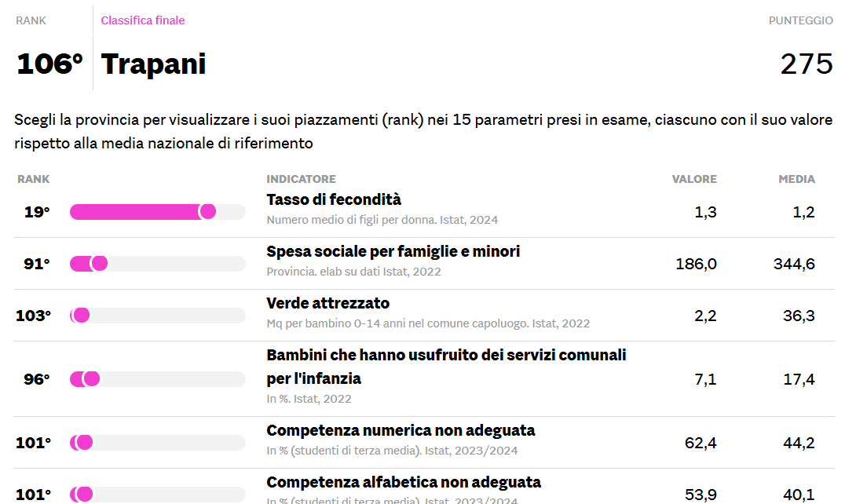Screen dimensions: 845x504
Task: Select the Tasso di fecondità indicator title
Action: [334, 199]
